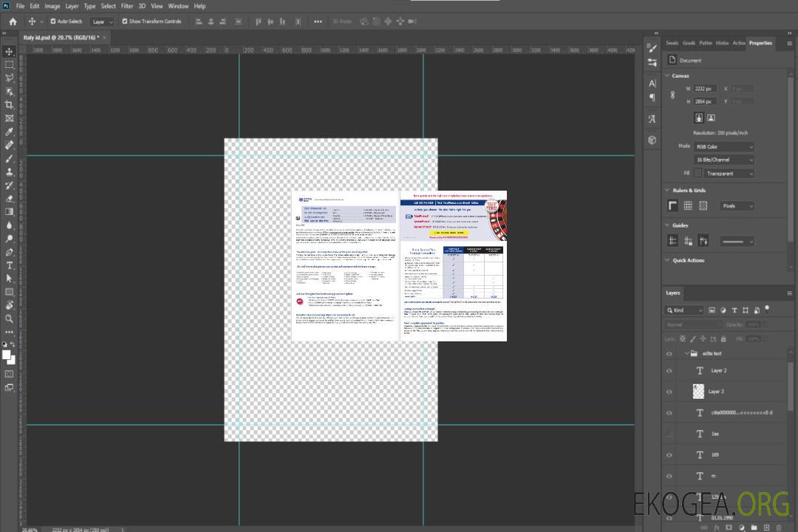Click the canvas Fill color swatch
798x532 pixels.
pos(697,173)
